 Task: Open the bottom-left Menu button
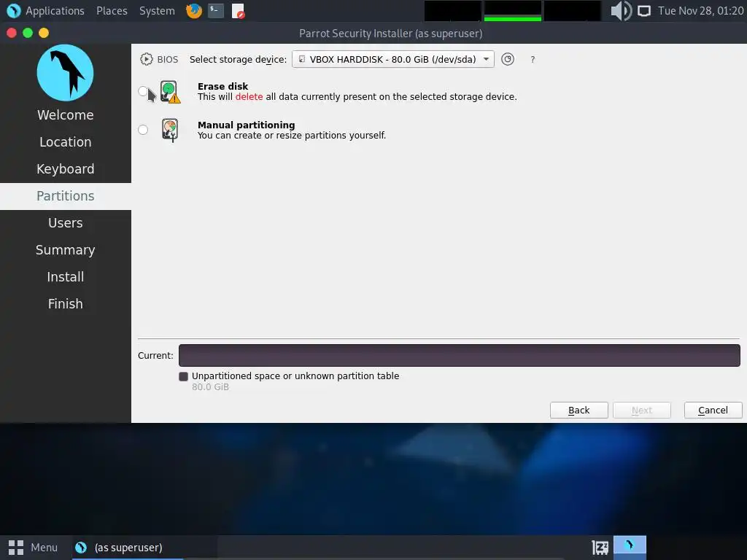click(33, 548)
